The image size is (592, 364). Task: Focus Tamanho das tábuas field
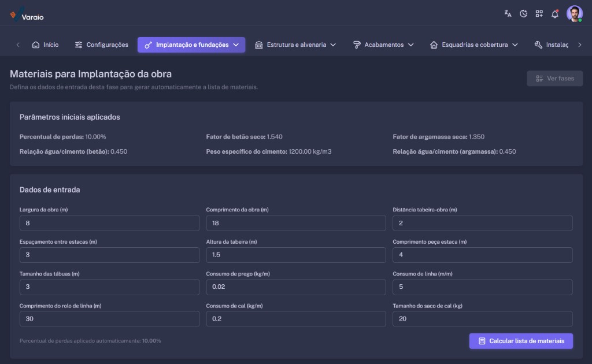tap(109, 287)
